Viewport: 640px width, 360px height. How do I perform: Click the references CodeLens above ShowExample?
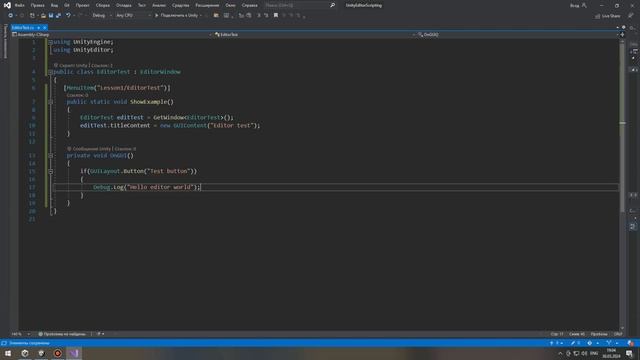[x=78, y=95]
